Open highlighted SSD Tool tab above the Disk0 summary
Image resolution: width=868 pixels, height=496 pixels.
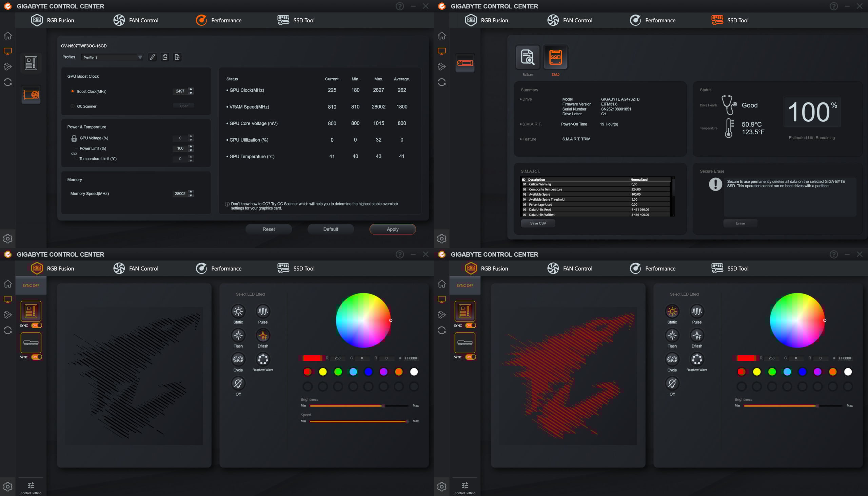coord(730,20)
